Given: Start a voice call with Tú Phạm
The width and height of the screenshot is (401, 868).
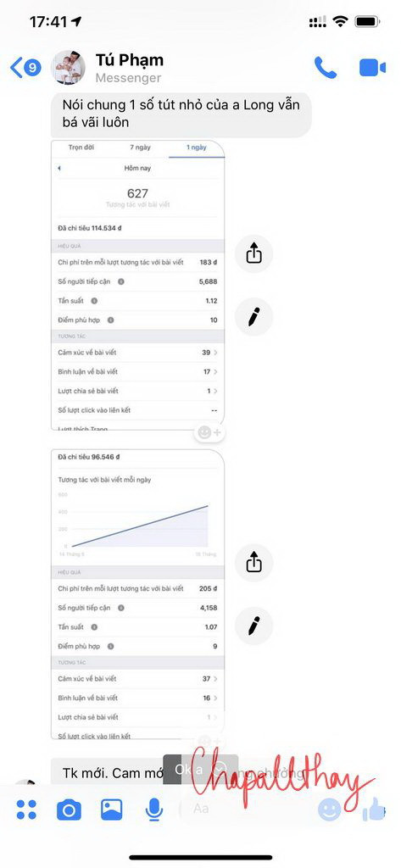Looking at the screenshot, I should [x=325, y=68].
